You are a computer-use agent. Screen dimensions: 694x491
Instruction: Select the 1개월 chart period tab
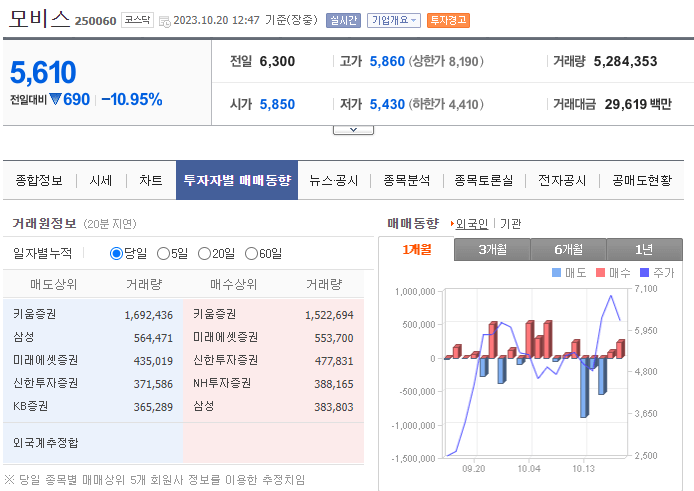[x=416, y=250]
